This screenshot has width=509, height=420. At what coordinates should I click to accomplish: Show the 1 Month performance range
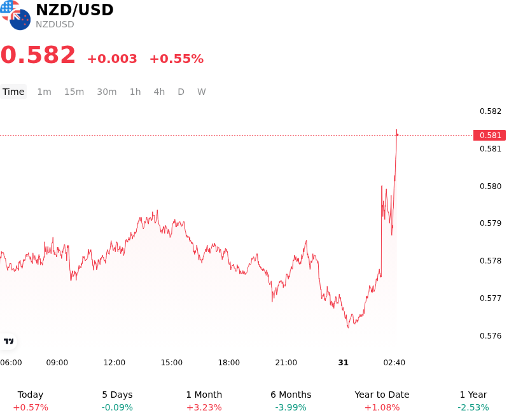pyautogui.click(x=204, y=401)
